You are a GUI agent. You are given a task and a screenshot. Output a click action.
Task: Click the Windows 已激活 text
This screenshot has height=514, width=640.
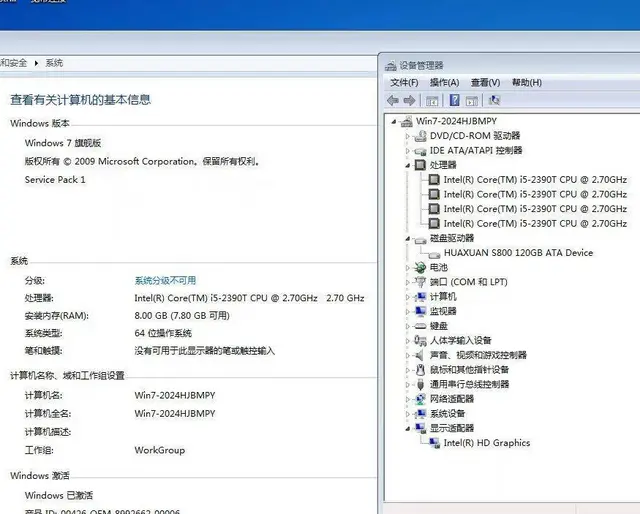(59, 495)
